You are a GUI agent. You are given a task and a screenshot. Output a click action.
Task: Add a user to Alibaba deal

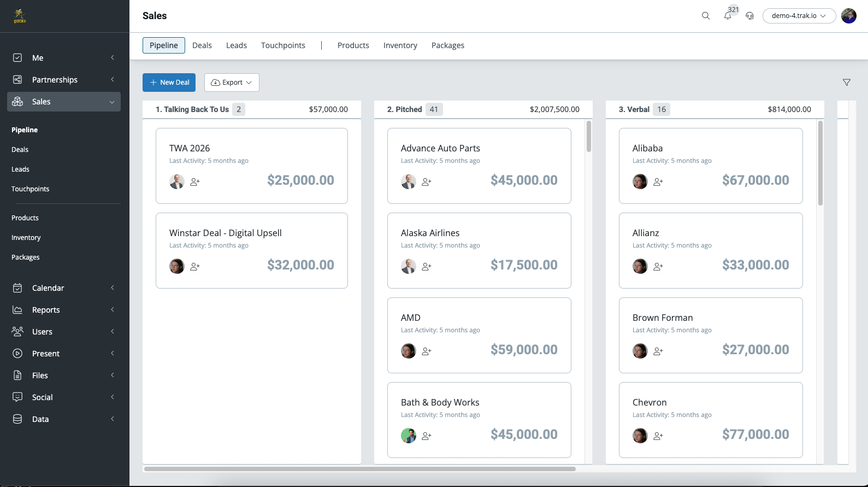(658, 182)
